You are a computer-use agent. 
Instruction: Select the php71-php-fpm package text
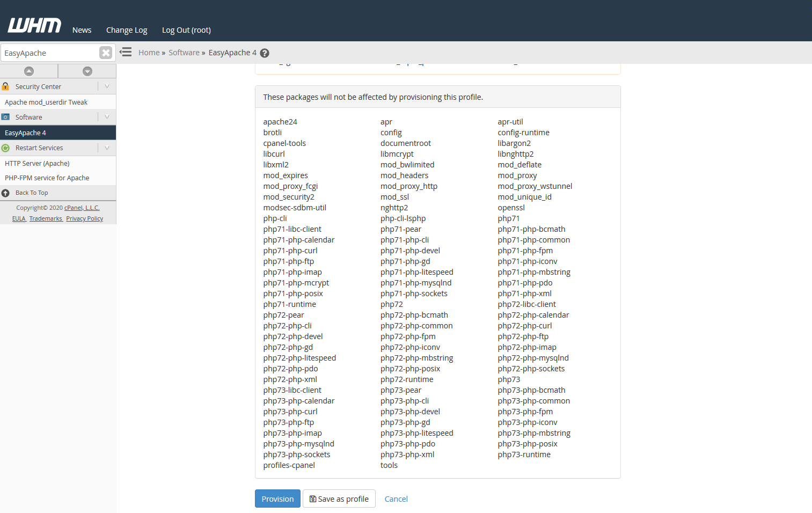click(525, 251)
